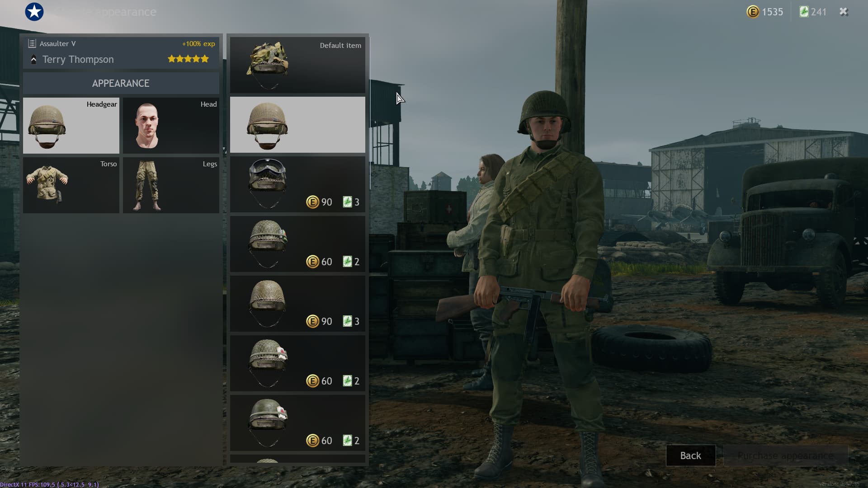The width and height of the screenshot is (868, 488).
Task: Choose the goggles helmet costing 90 coins
Action: (x=297, y=184)
